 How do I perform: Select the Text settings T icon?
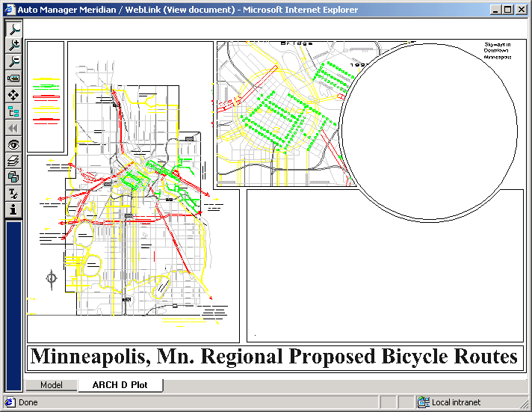click(13, 194)
